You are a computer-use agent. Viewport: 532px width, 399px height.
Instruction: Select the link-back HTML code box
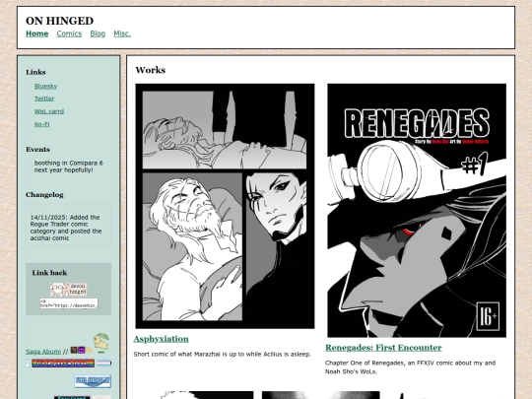click(69, 303)
